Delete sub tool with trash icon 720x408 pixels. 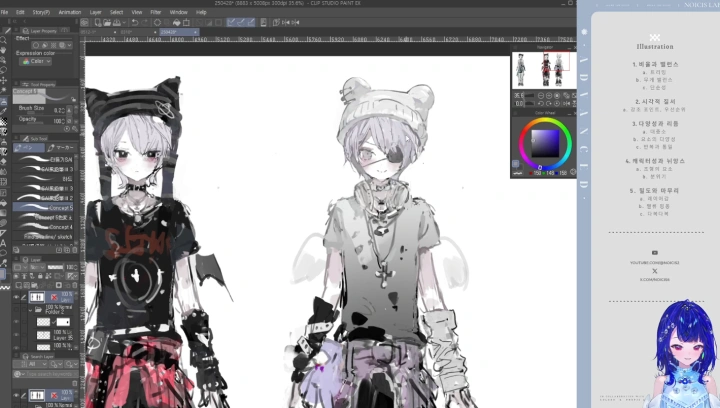click(x=75, y=250)
